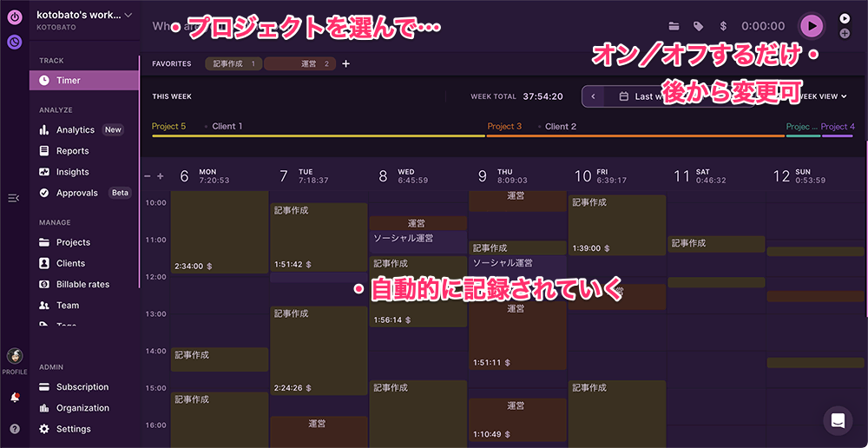Select Friday 10 day header
The width and height of the screenshot is (868, 448).
(x=602, y=176)
